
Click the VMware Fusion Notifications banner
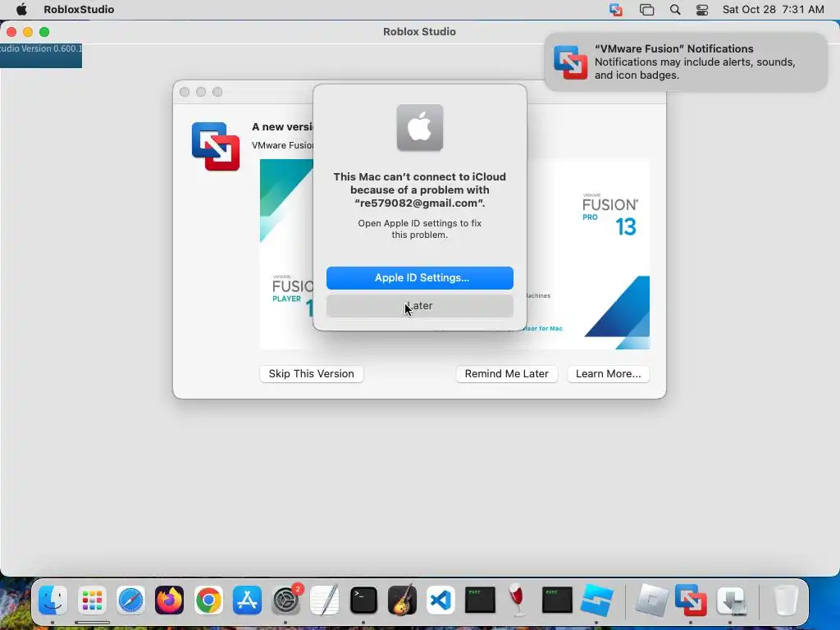tap(686, 62)
